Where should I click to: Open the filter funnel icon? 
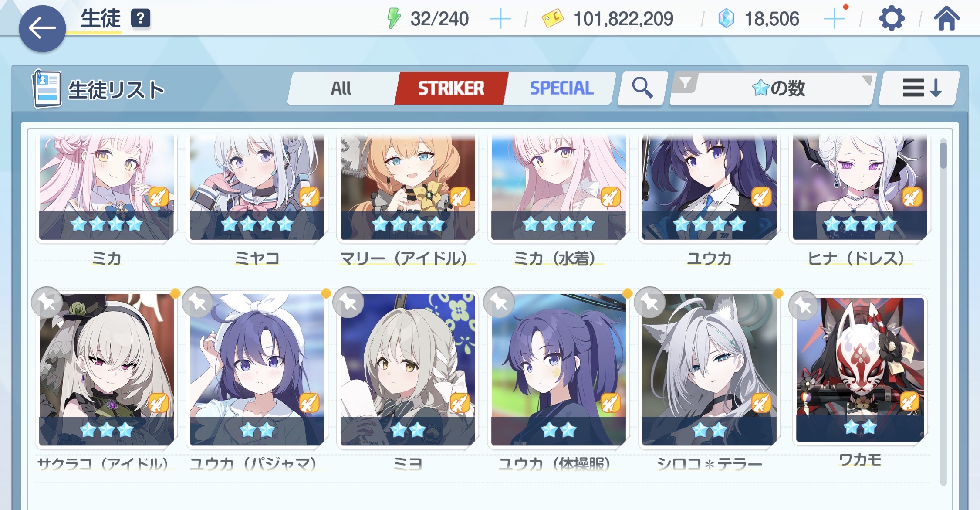(686, 83)
